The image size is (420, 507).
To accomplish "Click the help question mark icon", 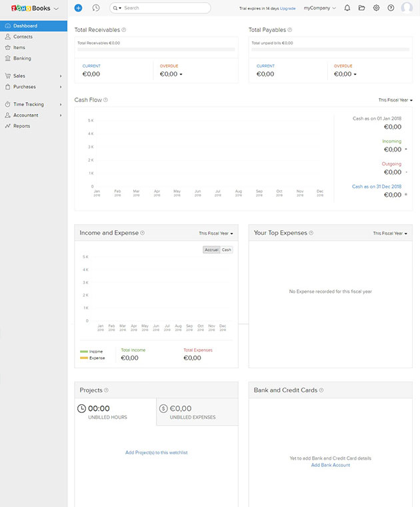I will (391, 8).
